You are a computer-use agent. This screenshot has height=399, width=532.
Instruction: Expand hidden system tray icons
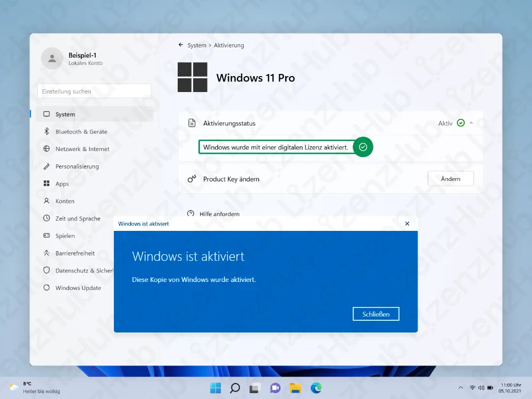pyautogui.click(x=460, y=388)
